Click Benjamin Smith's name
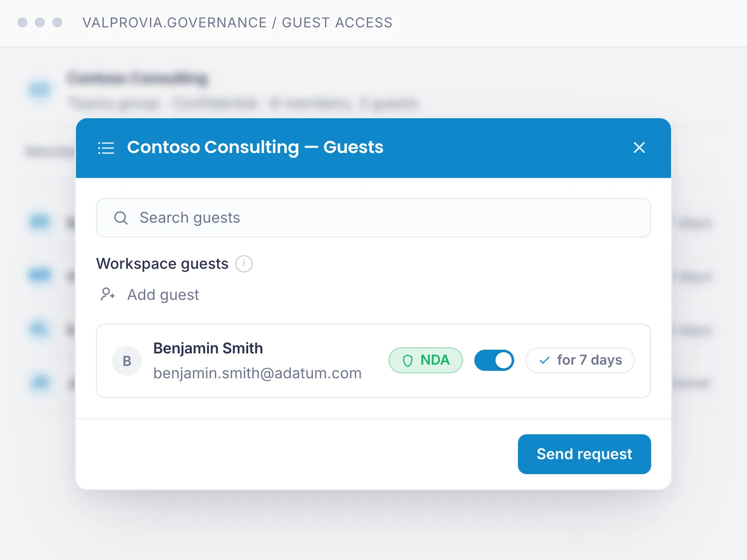The image size is (747, 560). pyautogui.click(x=208, y=348)
